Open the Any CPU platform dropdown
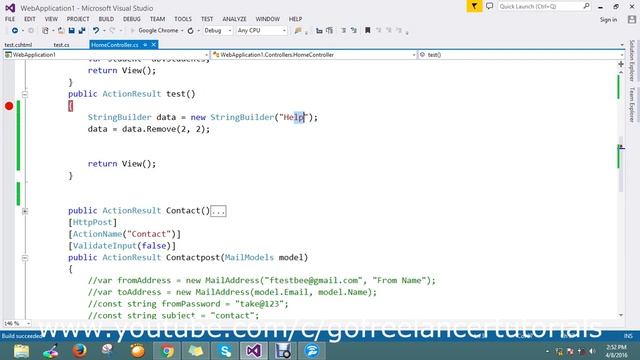The image size is (640, 360). pyautogui.click(x=261, y=31)
